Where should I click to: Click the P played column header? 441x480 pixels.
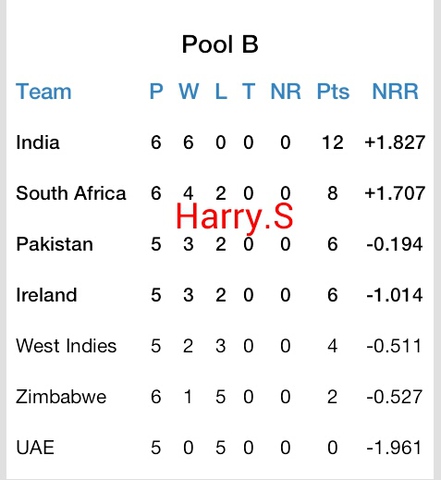pos(156,91)
